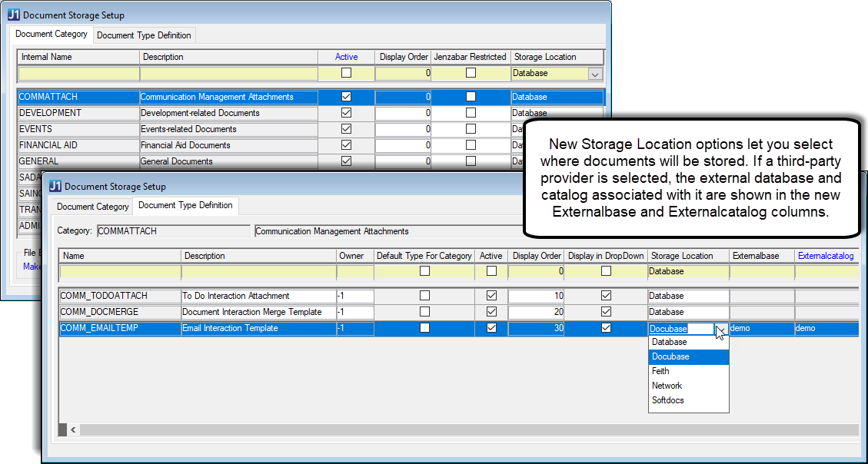Toggle Active checkbox for COMM_TODOATTACH row
The image size is (868, 464).
(491, 296)
